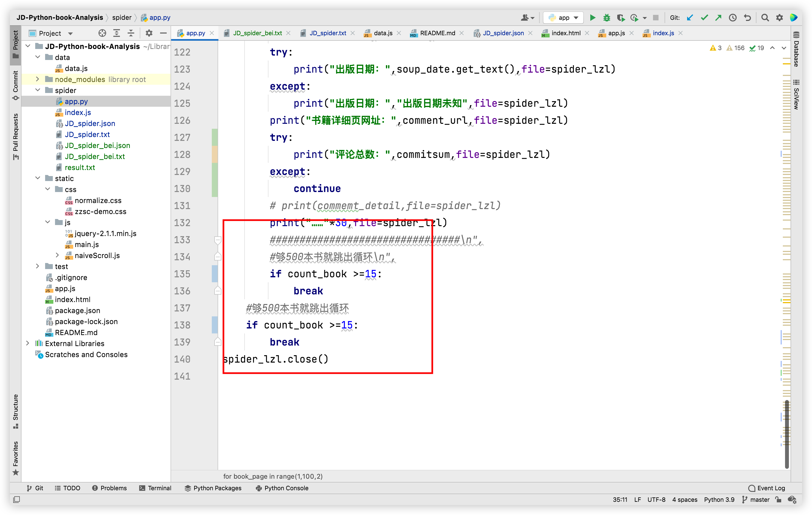Open Project panel options gear
The height and width of the screenshot is (515, 812).
149,33
